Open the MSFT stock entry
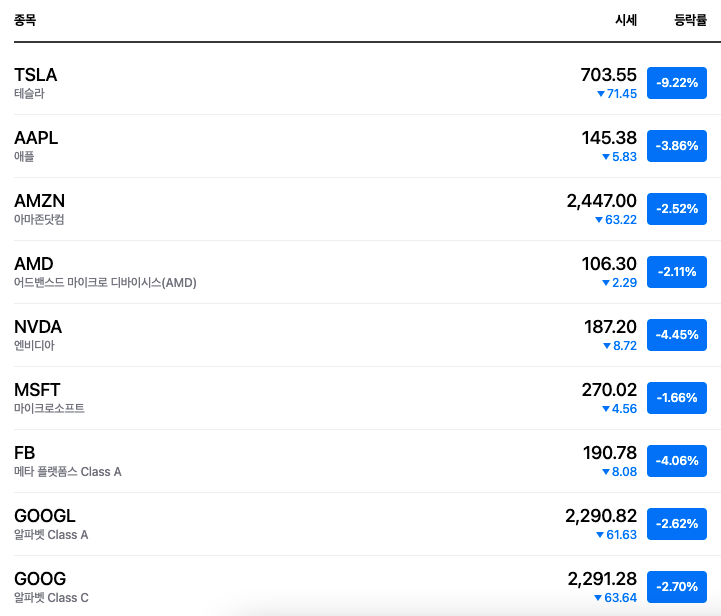The height and width of the screenshot is (616, 721). (360, 398)
